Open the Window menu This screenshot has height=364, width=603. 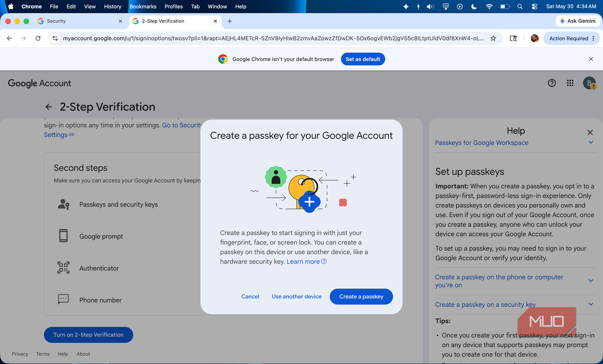217,6
